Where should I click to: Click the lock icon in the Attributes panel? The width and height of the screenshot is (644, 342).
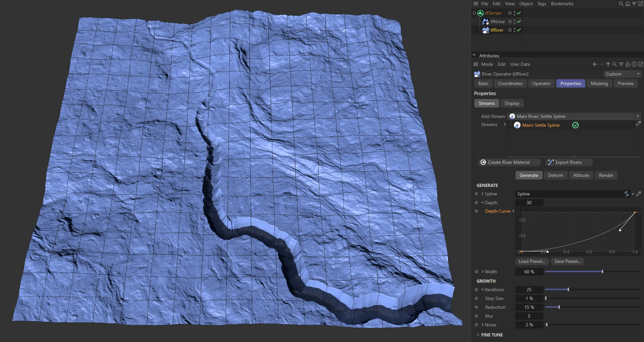[627, 64]
